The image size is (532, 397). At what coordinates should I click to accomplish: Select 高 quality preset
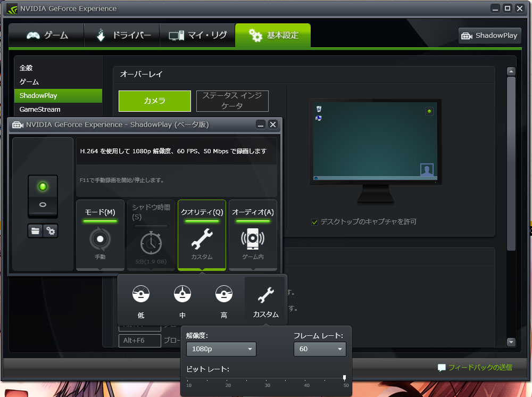click(x=224, y=300)
